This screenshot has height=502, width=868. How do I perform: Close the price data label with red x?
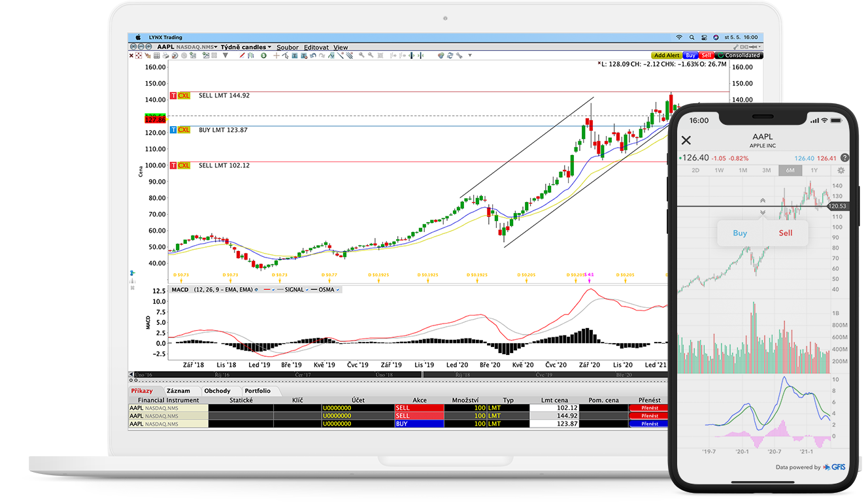pyautogui.click(x=599, y=63)
